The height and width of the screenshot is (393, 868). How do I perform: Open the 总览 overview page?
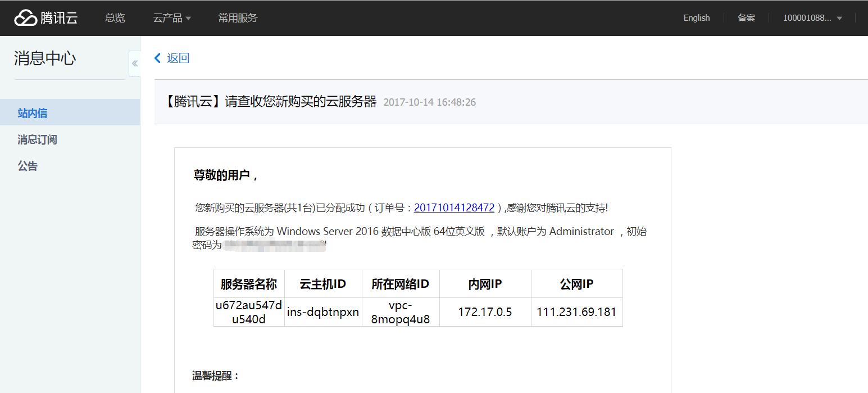coord(115,18)
